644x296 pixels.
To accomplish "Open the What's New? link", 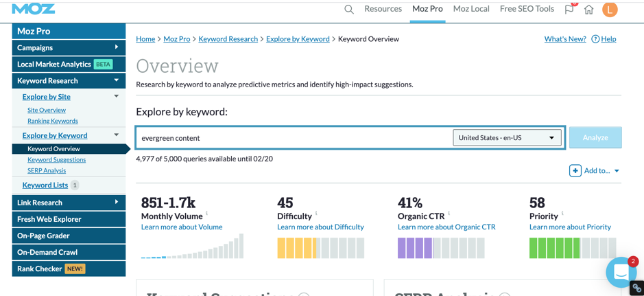I will [565, 39].
